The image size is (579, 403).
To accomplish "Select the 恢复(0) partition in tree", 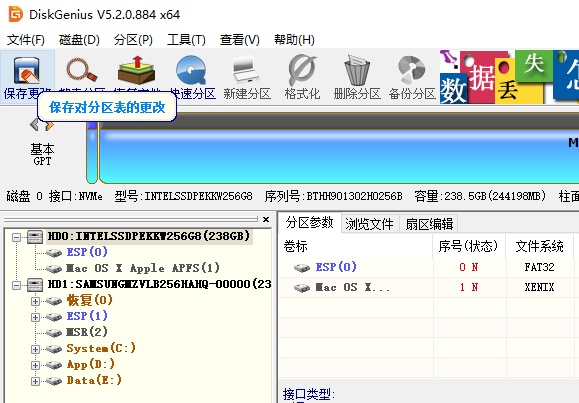I will 89,300.
